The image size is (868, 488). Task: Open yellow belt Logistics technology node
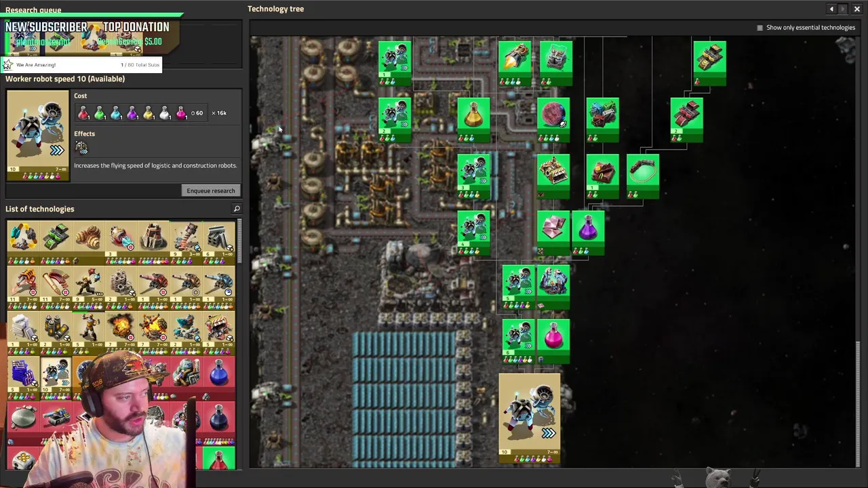[x=710, y=64]
